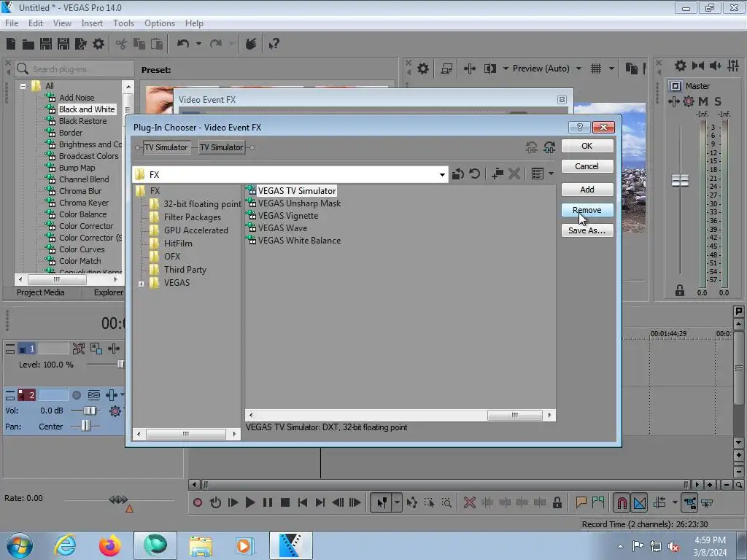
Task: Open the Edit menu
Action: (x=35, y=23)
